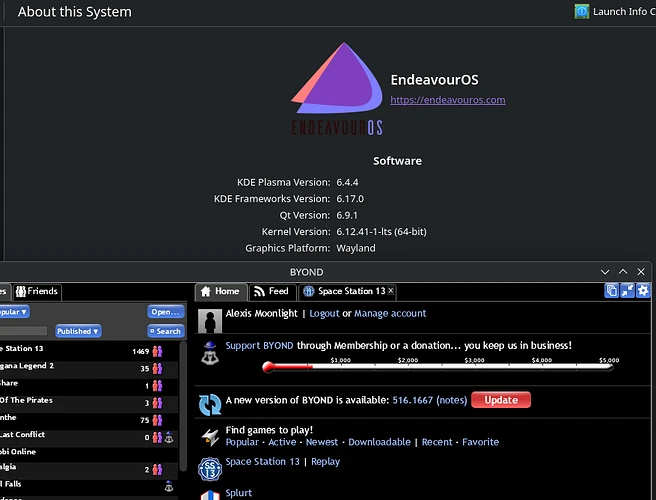
Task: Close the Space Station 13 tab
Action: (x=391, y=291)
